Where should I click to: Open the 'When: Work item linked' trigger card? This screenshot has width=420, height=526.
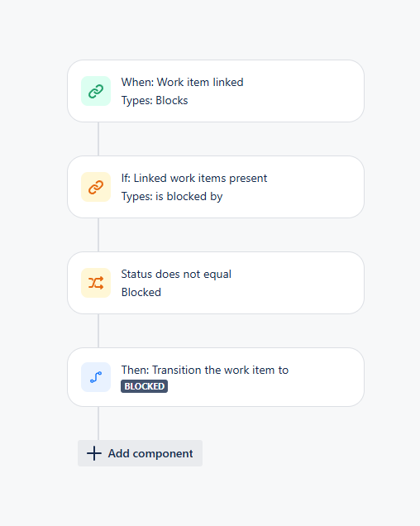[216, 91]
